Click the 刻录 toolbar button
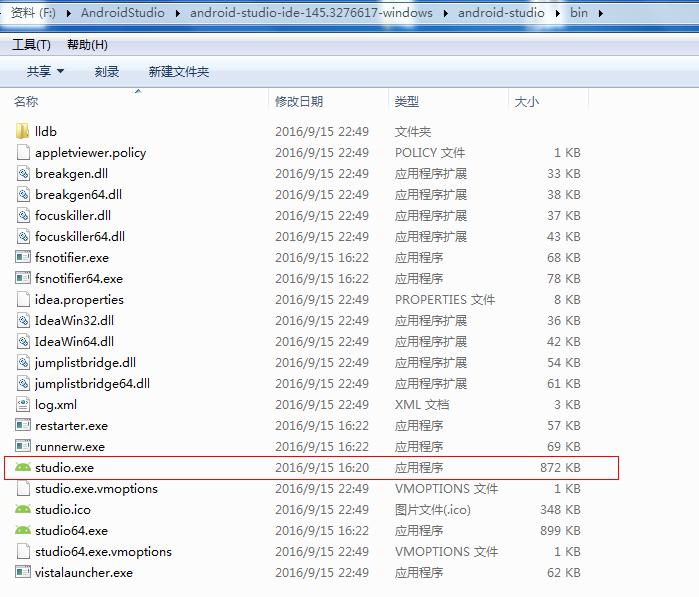Viewport: 699px width, 597px height. tap(107, 71)
